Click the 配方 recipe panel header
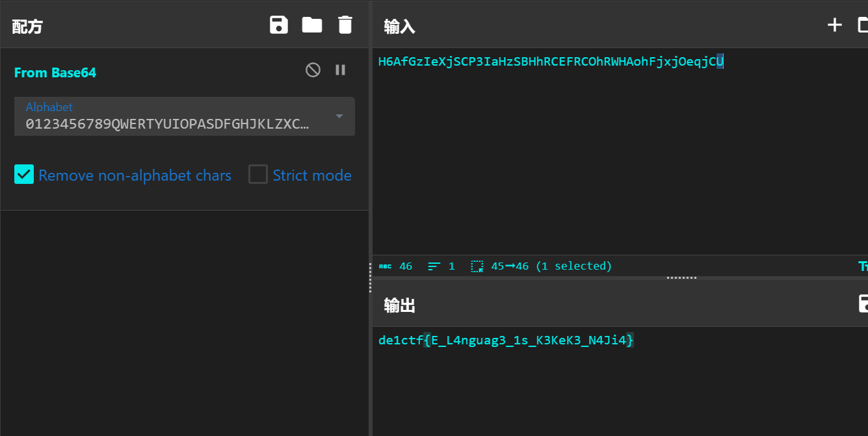Viewport: 868px width, 436px height. (x=27, y=27)
